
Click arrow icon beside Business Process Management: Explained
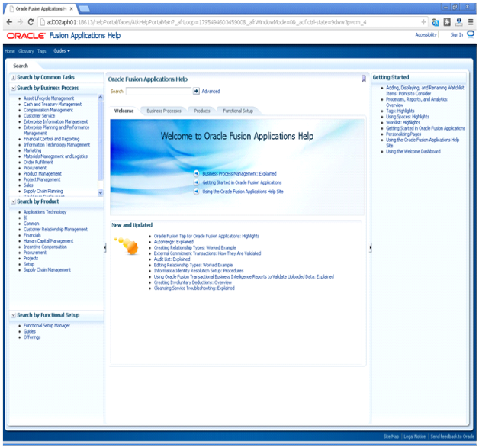click(197, 173)
